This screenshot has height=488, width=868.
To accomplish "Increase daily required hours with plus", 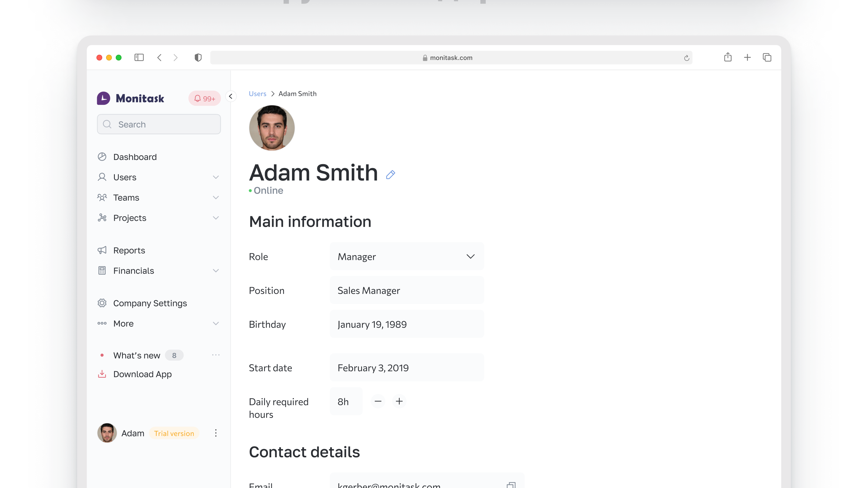I will (x=399, y=401).
